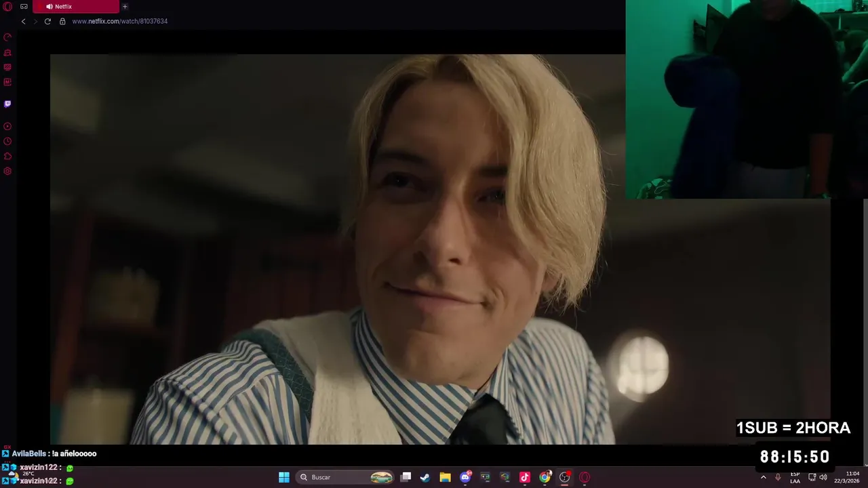This screenshot has width=868, height=488.
Task: Go back with the browser back arrow
Action: [23, 22]
